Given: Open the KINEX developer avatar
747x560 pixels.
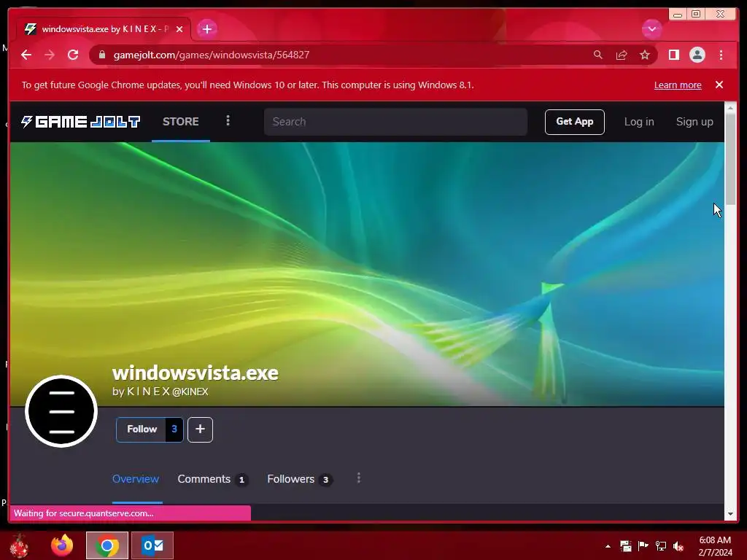Looking at the screenshot, I should click(61, 411).
